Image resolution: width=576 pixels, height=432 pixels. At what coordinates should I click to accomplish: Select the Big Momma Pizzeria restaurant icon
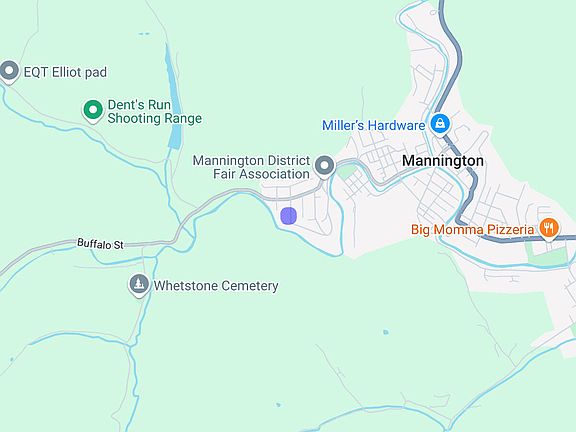coord(549,229)
